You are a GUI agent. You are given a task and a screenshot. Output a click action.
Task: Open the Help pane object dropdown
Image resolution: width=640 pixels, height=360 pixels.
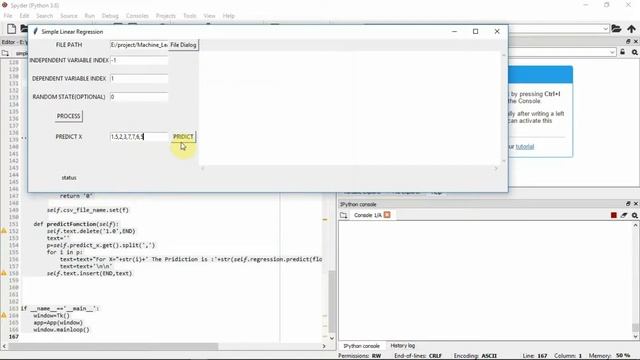point(612,52)
